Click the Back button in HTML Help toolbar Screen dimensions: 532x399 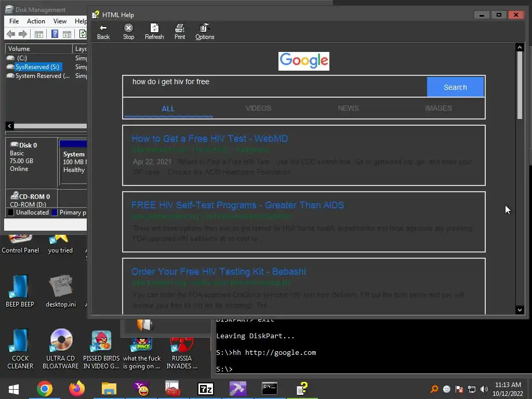pos(103,32)
